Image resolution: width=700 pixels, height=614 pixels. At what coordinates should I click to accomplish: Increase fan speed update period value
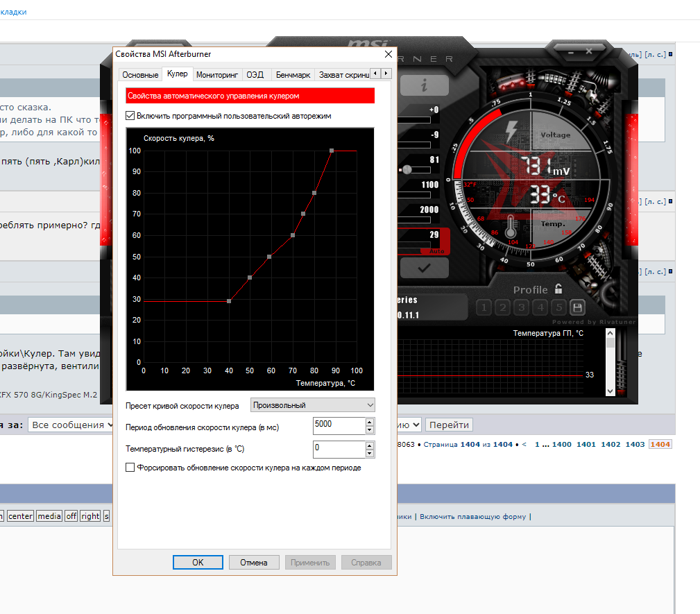370,422
